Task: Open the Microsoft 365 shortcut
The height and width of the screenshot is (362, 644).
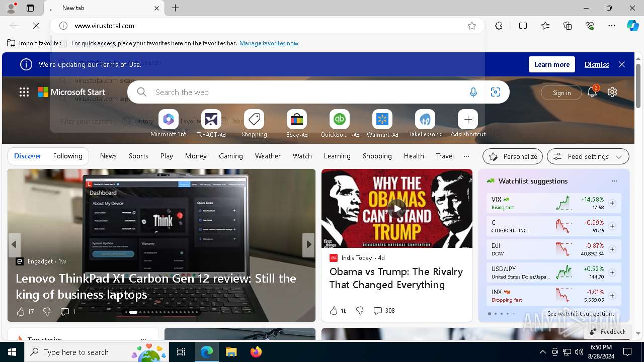Action: point(169,119)
